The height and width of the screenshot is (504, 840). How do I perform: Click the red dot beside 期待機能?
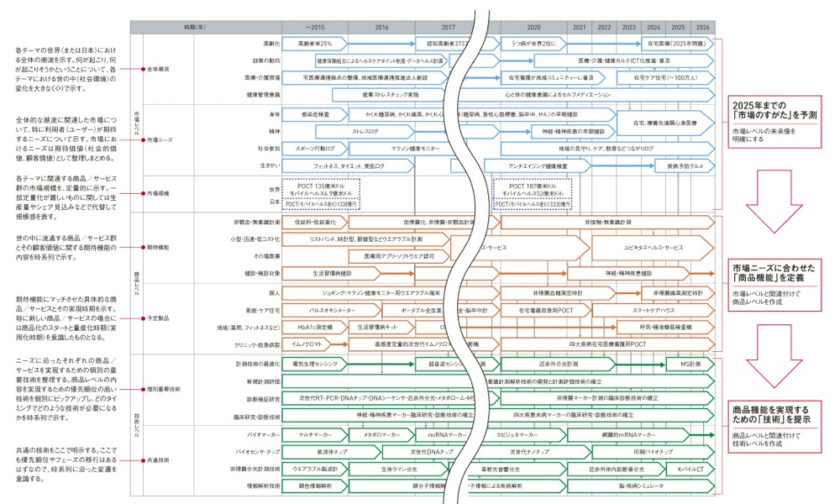click(x=144, y=248)
